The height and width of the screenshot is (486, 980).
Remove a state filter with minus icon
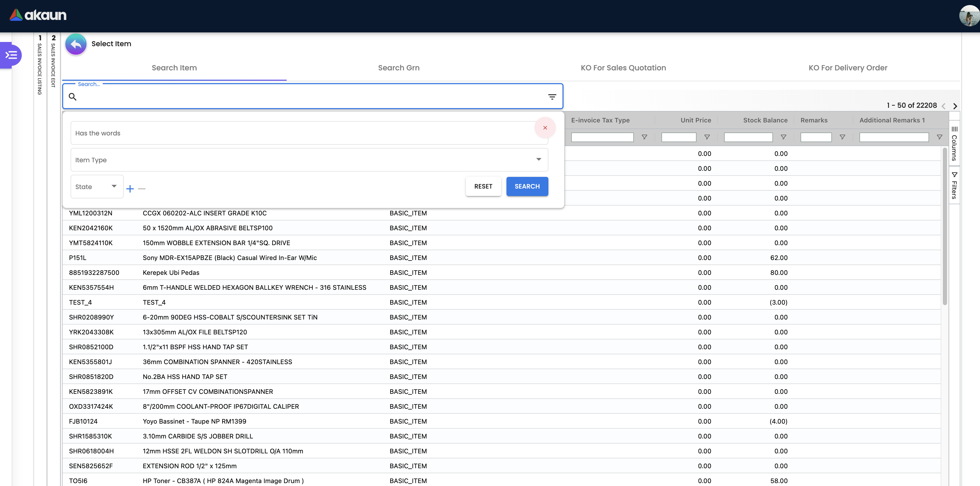tap(141, 188)
